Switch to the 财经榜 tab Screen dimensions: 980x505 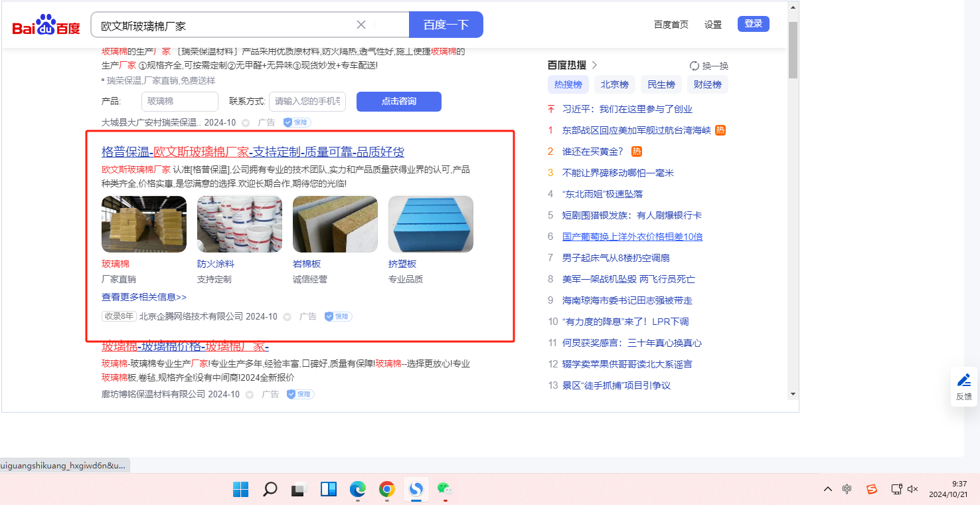pos(708,84)
